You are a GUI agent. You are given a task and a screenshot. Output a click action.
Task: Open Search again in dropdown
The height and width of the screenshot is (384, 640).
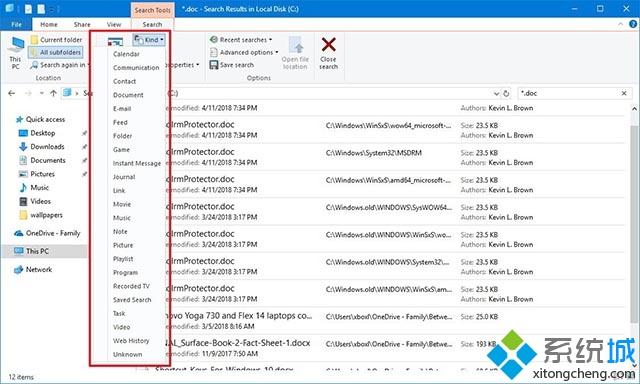tap(60, 65)
